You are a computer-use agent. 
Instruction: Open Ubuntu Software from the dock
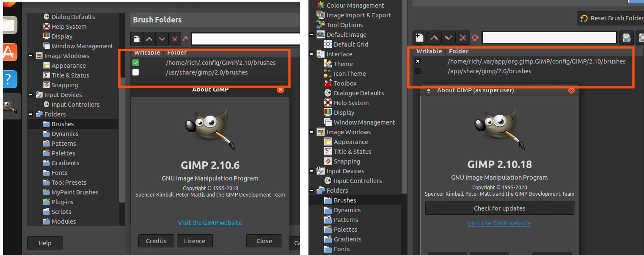10,53
